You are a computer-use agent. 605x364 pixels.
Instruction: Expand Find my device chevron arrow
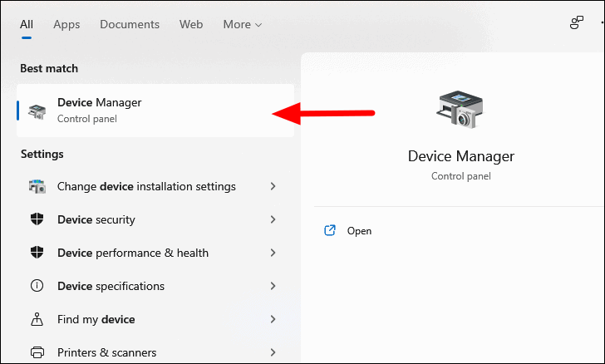coord(273,319)
